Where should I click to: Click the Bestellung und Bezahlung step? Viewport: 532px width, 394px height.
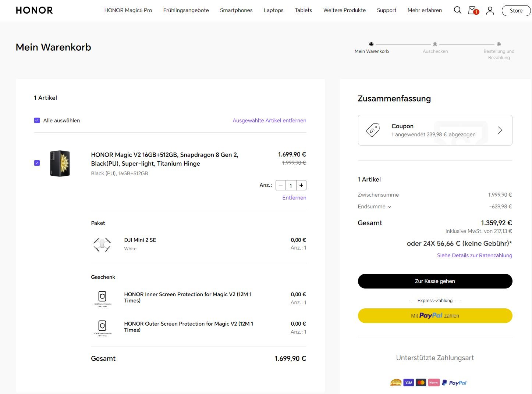click(499, 51)
